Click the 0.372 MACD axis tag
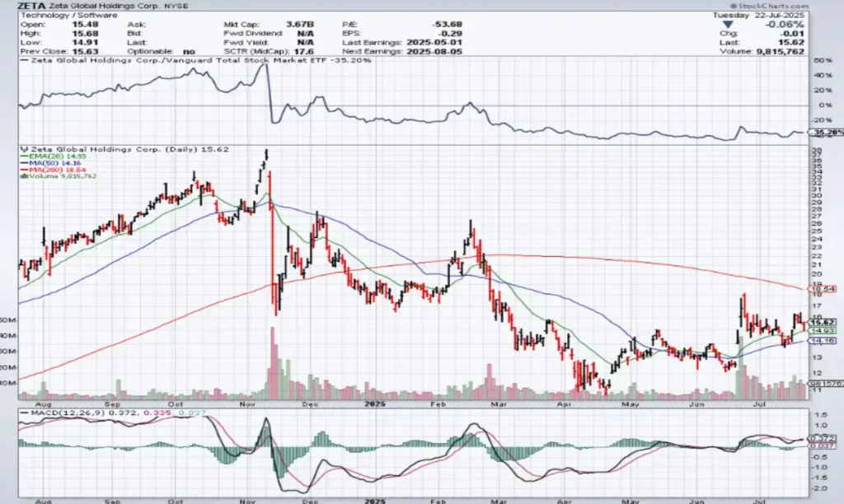The height and width of the screenshot is (504, 844). pyautogui.click(x=824, y=438)
